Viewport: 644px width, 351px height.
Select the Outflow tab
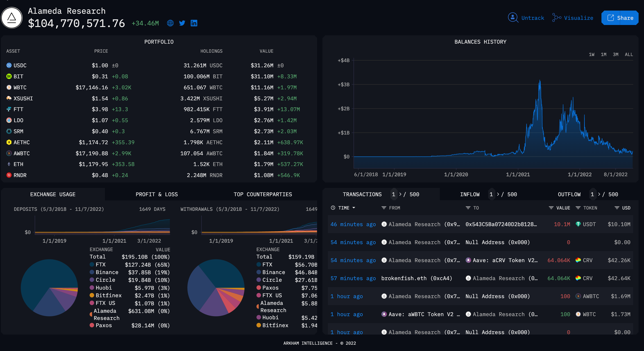[569, 194]
